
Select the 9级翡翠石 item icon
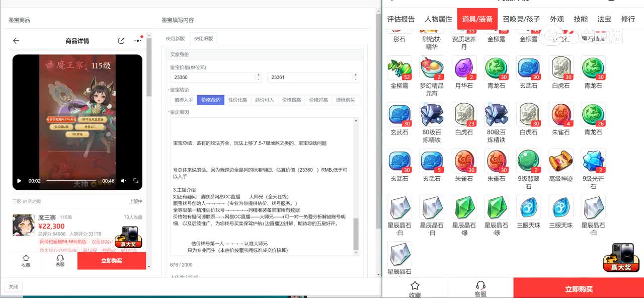click(x=529, y=161)
